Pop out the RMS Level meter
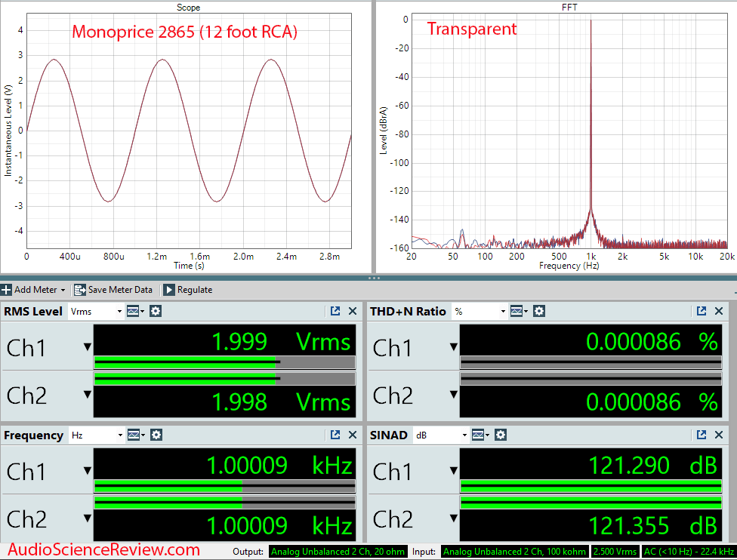This screenshot has height=560, width=737. pyautogui.click(x=335, y=311)
